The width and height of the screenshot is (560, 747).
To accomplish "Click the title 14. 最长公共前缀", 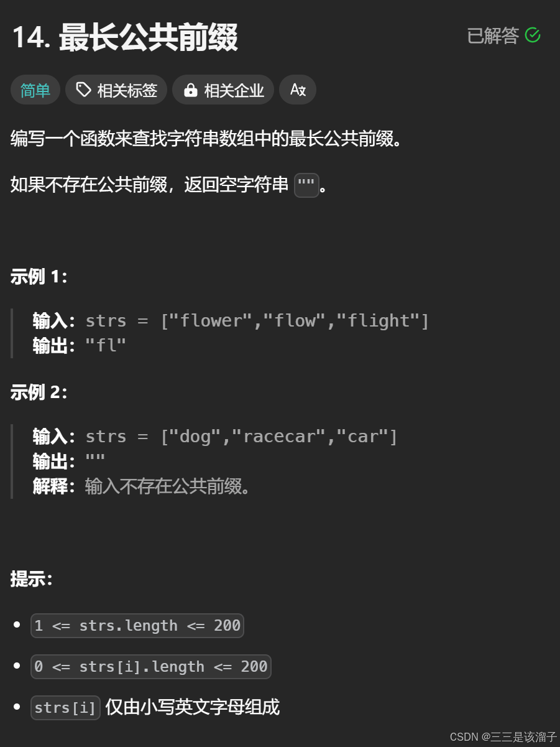I will [x=125, y=39].
